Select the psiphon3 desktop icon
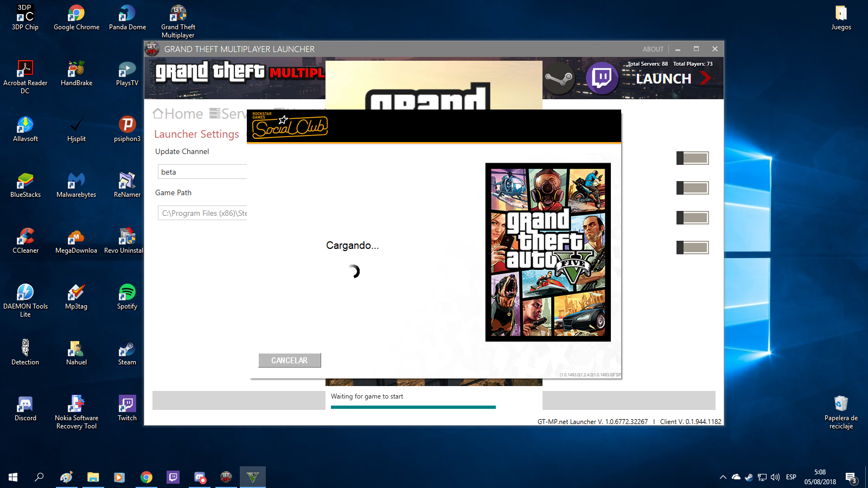This screenshot has width=868, height=488. [x=127, y=129]
